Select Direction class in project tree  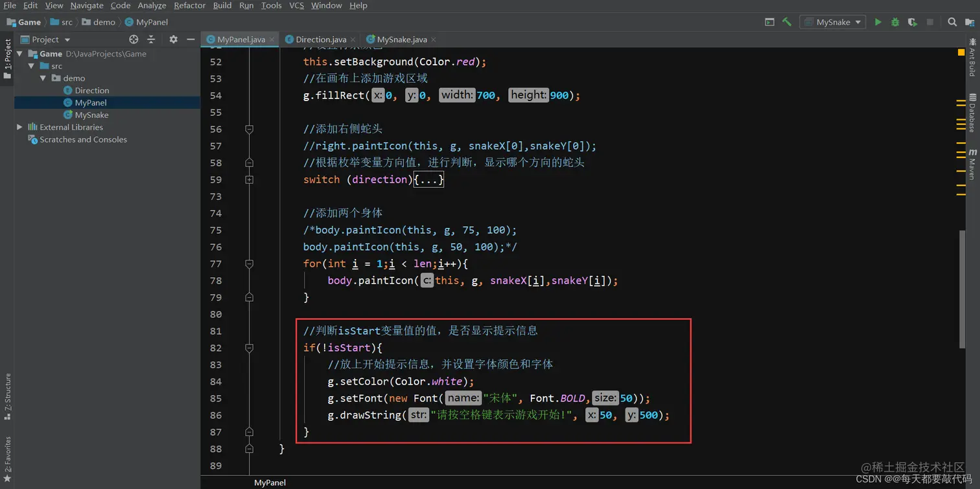point(91,91)
